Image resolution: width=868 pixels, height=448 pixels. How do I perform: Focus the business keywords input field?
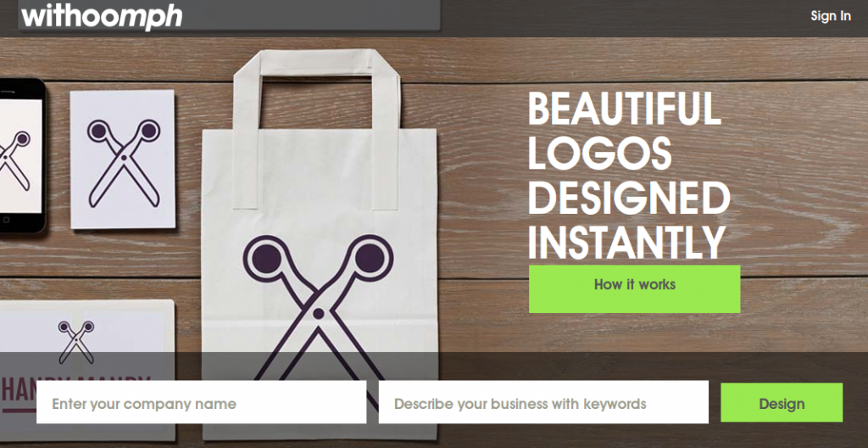[x=543, y=402]
